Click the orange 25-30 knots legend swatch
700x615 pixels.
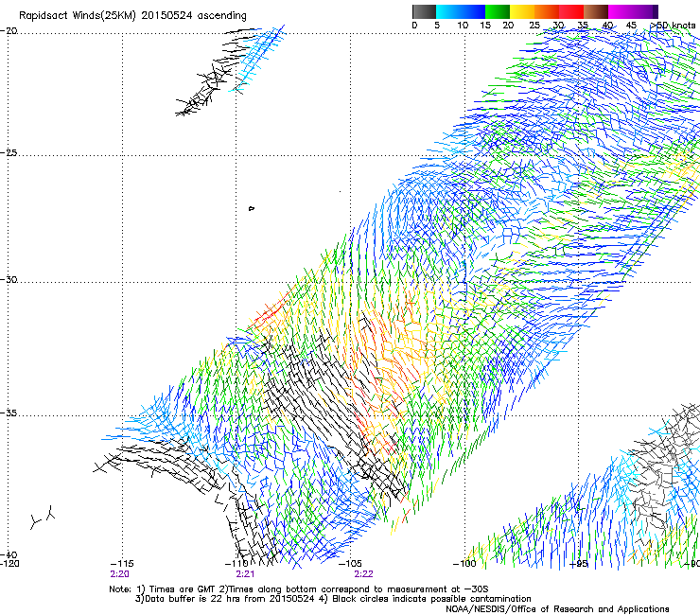(547, 11)
